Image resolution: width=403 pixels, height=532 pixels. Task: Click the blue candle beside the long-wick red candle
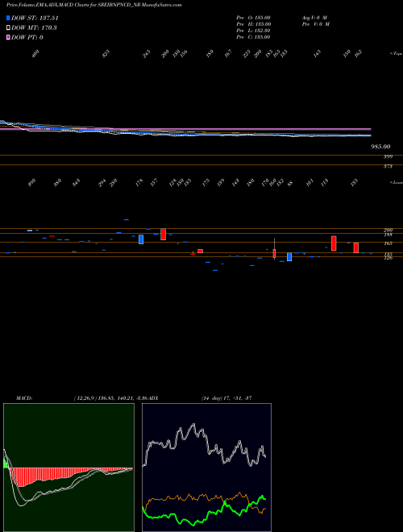pos(289,257)
